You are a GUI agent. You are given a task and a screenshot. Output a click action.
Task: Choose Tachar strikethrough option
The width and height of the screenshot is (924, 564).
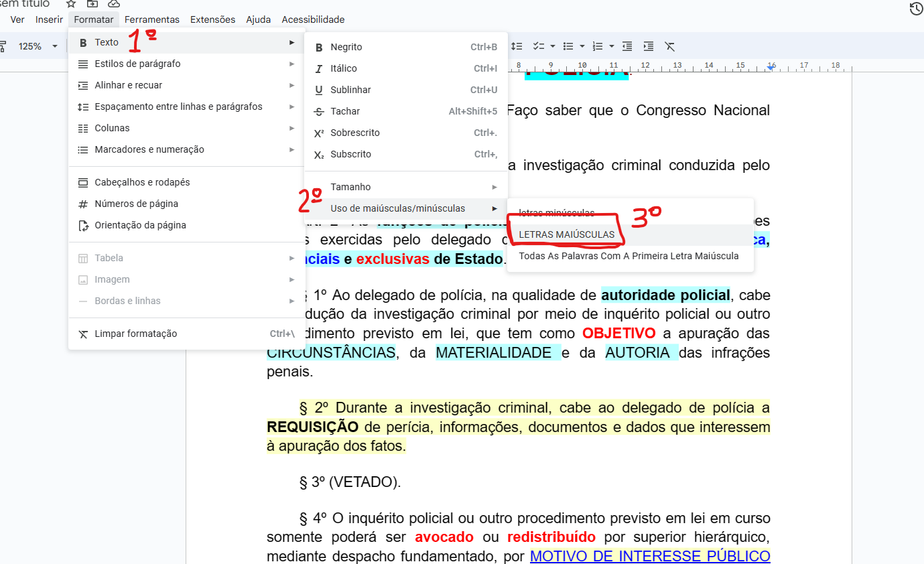click(406, 111)
